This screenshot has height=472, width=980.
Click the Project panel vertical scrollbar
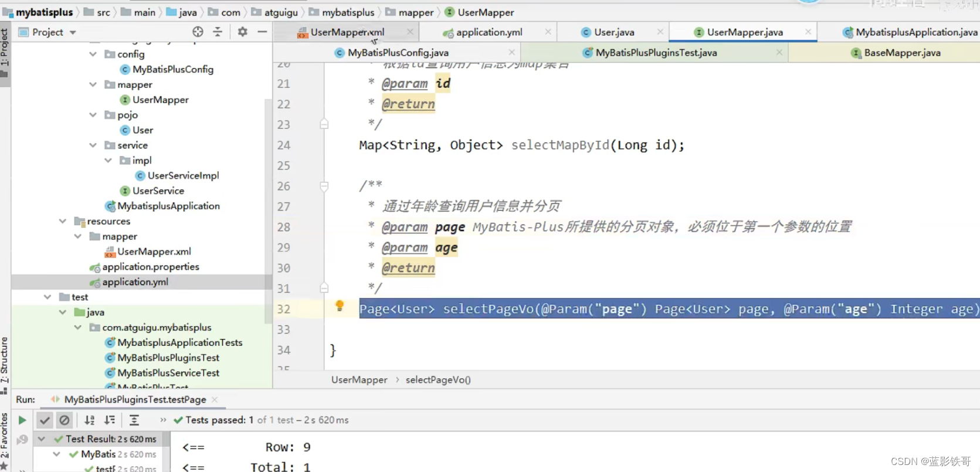click(269, 211)
